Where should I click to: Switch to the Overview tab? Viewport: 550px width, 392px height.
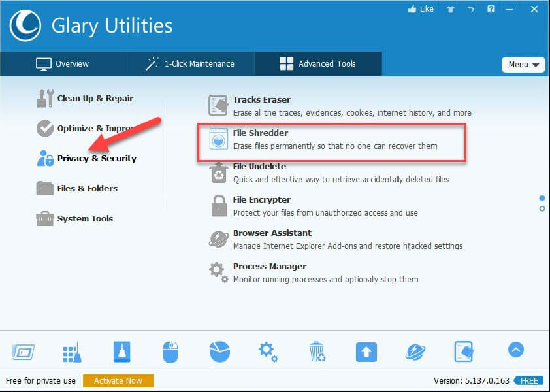click(63, 64)
